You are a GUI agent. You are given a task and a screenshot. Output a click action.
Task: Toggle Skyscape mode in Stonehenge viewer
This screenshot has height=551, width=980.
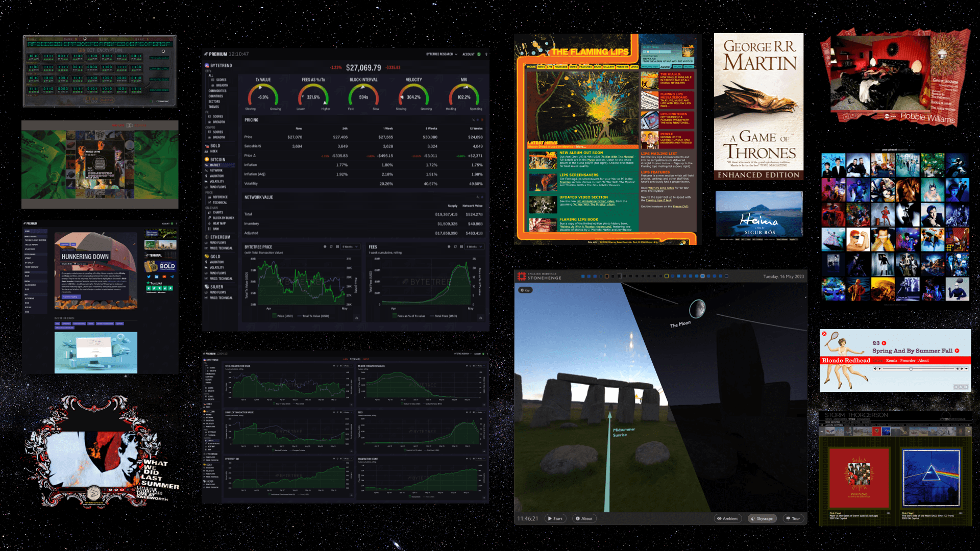(762, 518)
